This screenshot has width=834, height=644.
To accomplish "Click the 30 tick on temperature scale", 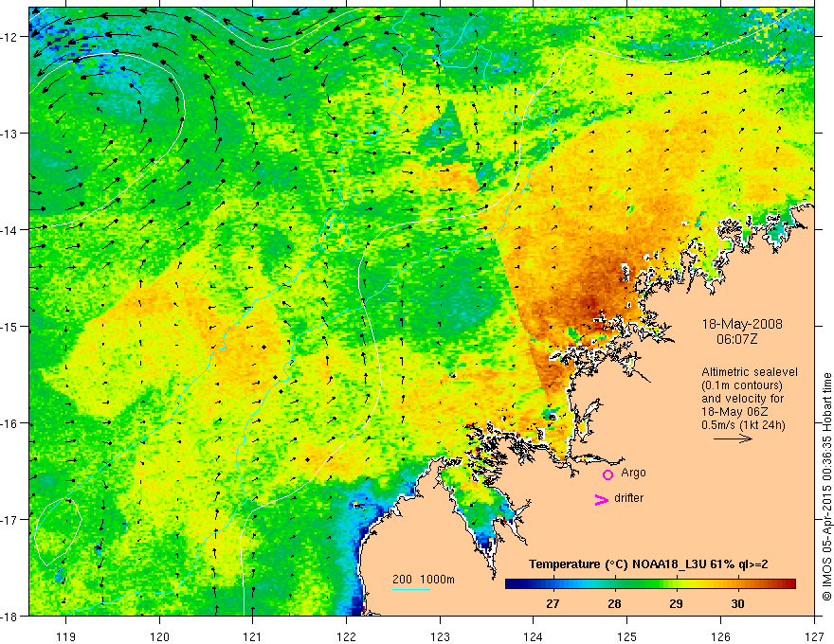I will pyautogui.click(x=737, y=603).
